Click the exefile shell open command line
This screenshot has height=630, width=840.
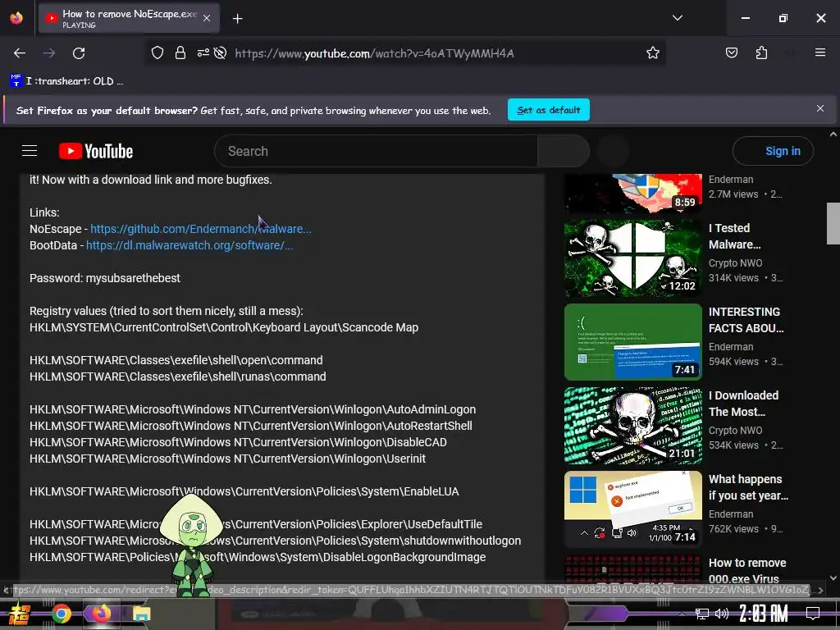coord(176,361)
